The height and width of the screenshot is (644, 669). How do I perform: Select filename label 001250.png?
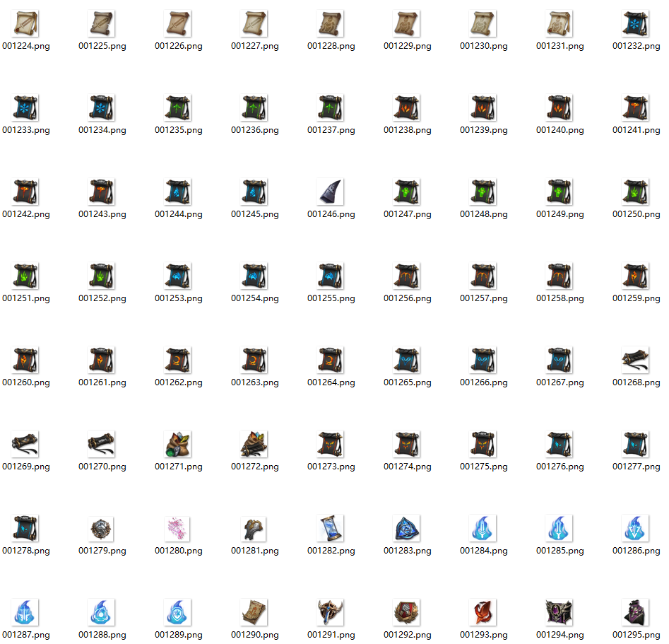tap(636, 213)
